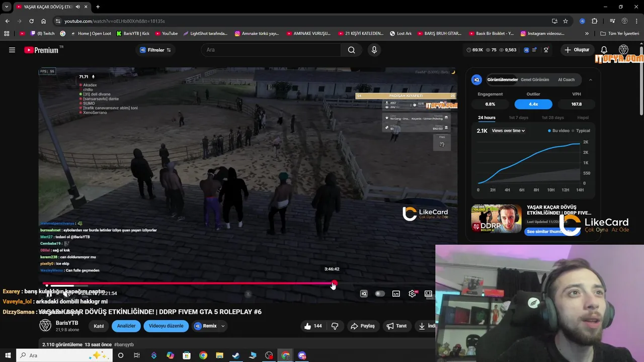Click the Katıl join button
This screenshot has height=362, width=644.
(99, 326)
